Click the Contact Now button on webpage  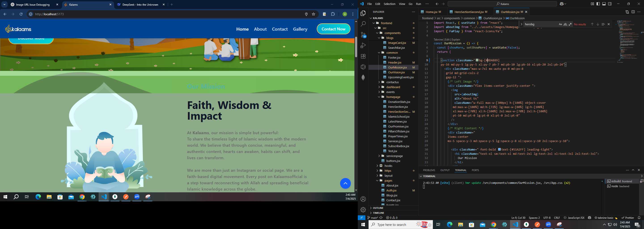pyautogui.click(x=333, y=29)
